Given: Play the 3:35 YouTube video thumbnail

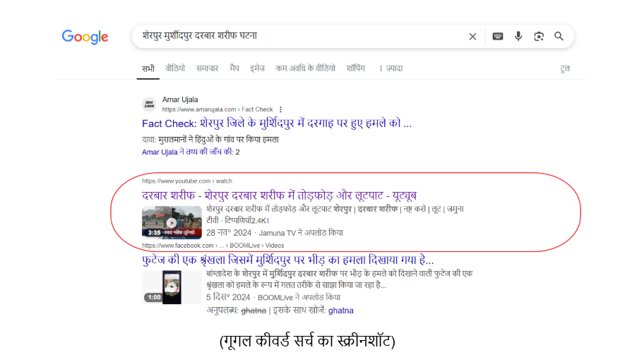Looking at the screenshot, I should click(172, 222).
